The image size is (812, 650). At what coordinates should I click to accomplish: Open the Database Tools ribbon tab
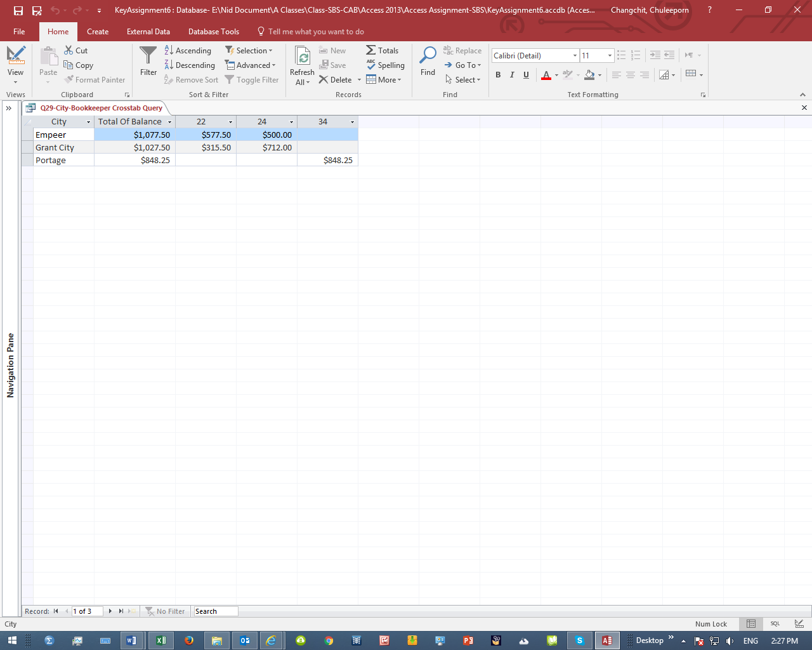[213, 31]
